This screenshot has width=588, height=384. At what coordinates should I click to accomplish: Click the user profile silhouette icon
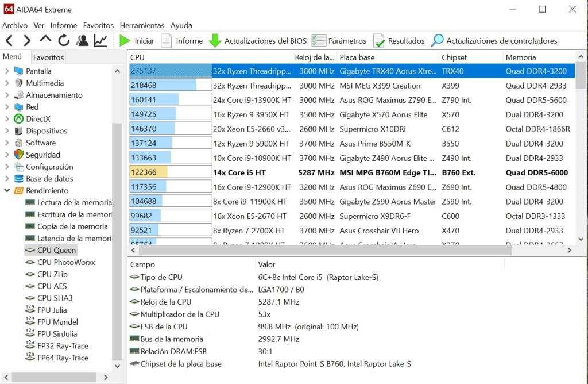[82, 41]
